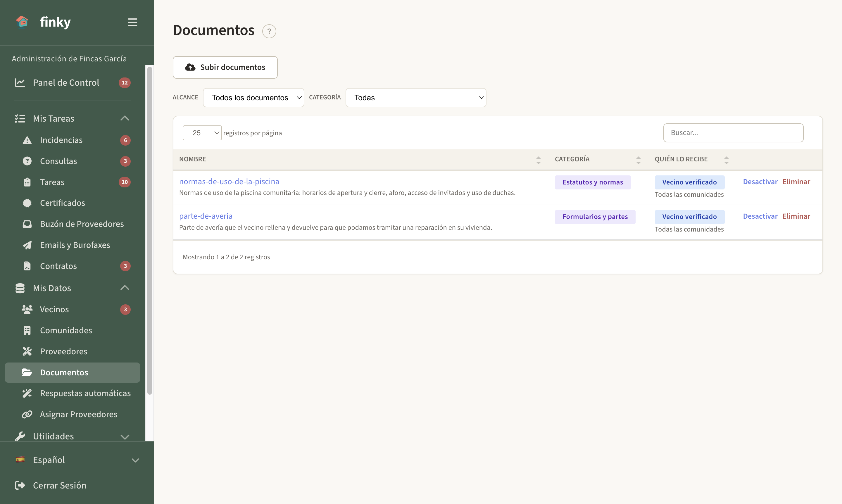Click the Buzón de Proveedores inbox icon
The height and width of the screenshot is (504, 842).
[27, 224]
